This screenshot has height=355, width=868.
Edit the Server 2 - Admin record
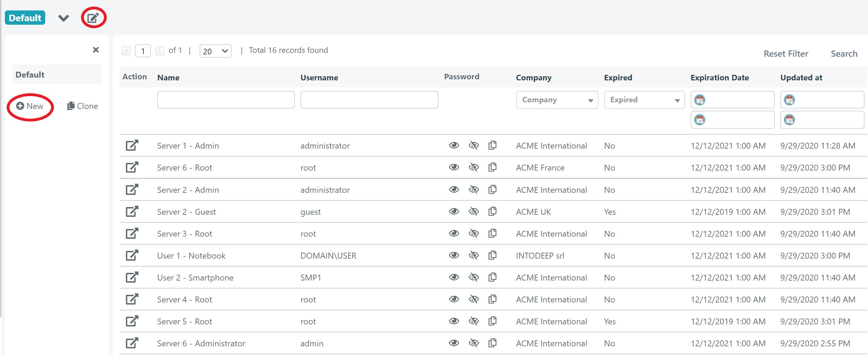click(132, 190)
